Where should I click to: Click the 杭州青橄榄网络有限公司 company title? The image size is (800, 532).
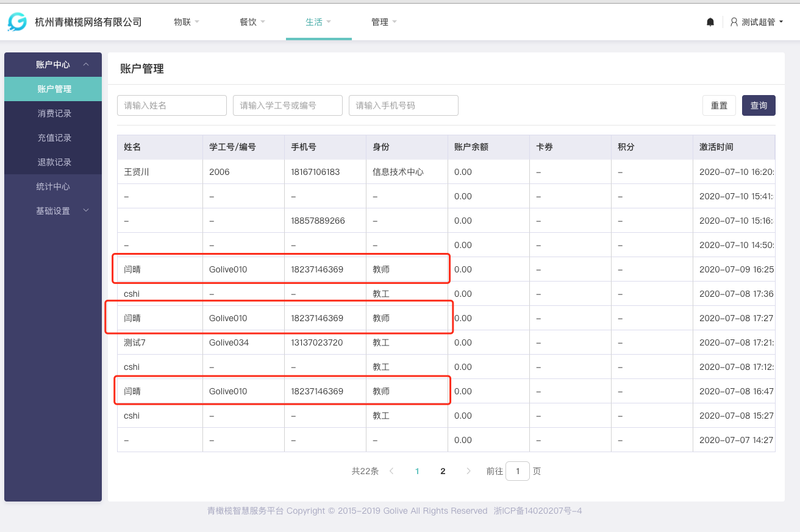pos(88,22)
